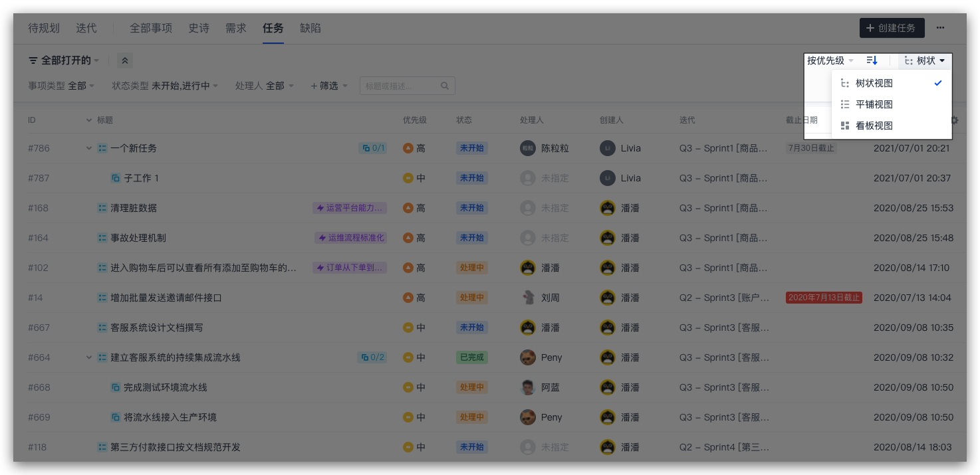Open task title 增加批量发送邀请邮件接口

tap(166, 298)
